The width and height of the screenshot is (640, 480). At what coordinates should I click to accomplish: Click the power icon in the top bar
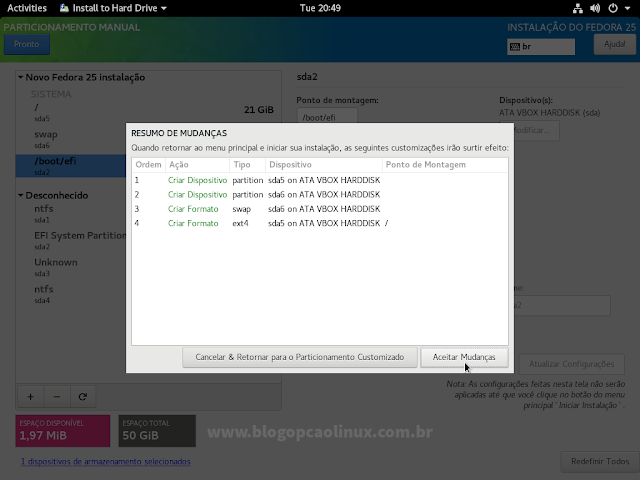613,8
